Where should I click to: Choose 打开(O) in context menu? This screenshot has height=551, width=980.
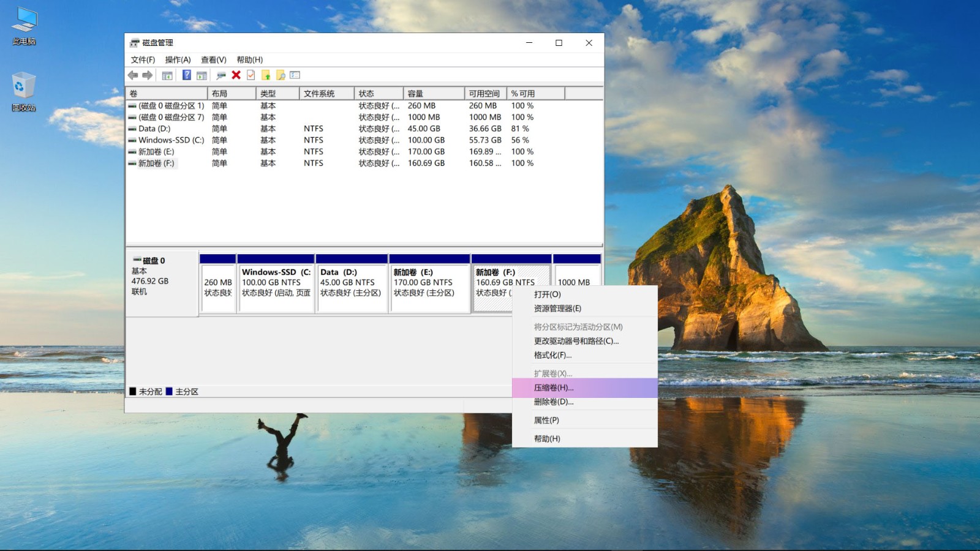(585, 294)
